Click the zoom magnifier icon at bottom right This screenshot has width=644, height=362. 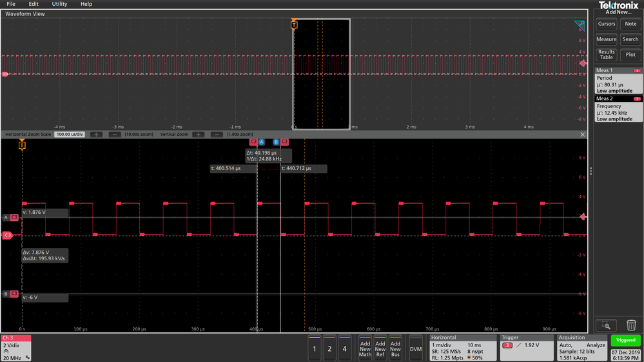tap(606, 325)
